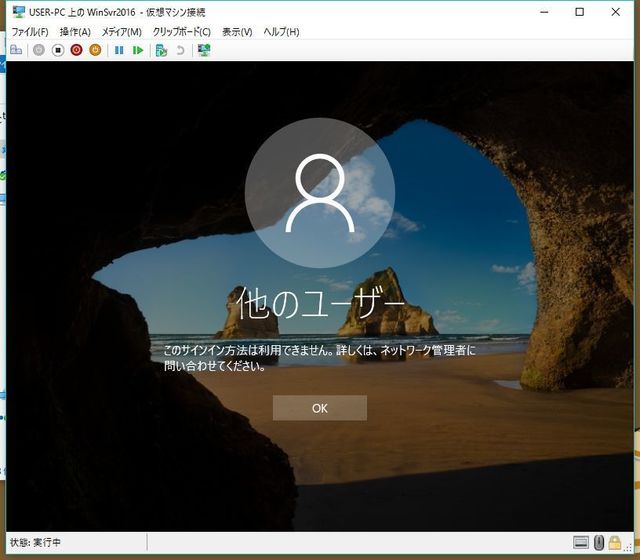This screenshot has width=640, height=560.
Task: Expand the クリップボード(C) menu
Action: [181, 32]
